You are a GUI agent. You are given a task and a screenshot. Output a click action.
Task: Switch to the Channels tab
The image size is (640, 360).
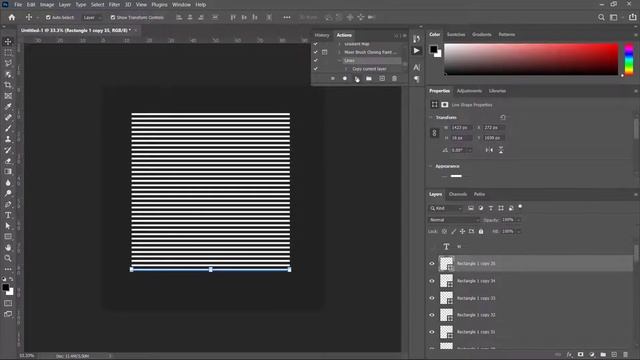point(458,194)
